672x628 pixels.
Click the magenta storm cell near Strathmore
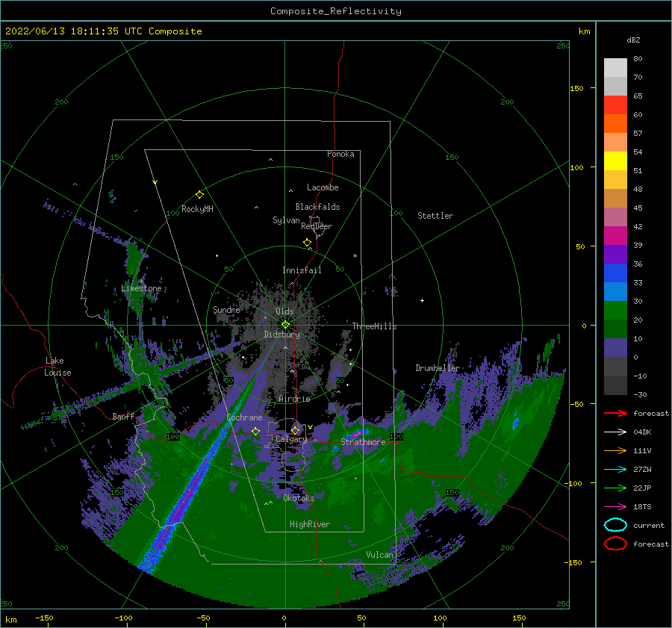tap(357, 435)
